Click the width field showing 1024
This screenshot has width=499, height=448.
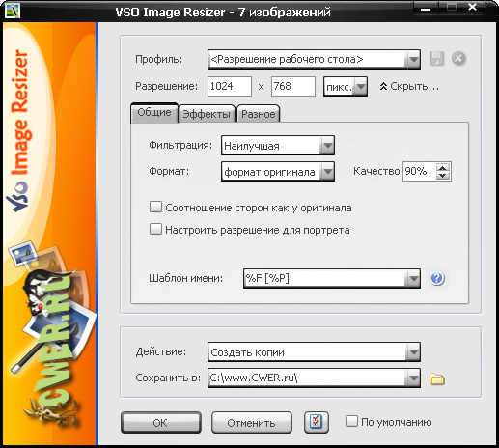coord(230,86)
